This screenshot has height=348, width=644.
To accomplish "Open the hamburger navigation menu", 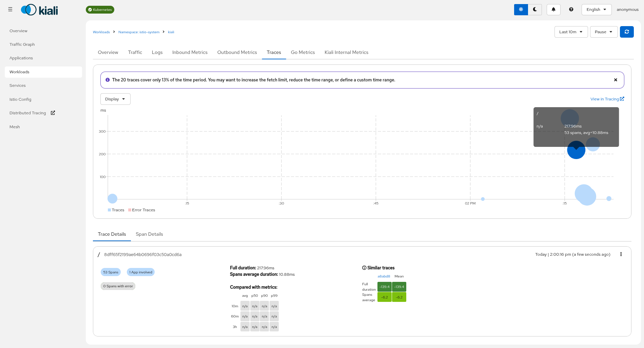I will tap(10, 9).
